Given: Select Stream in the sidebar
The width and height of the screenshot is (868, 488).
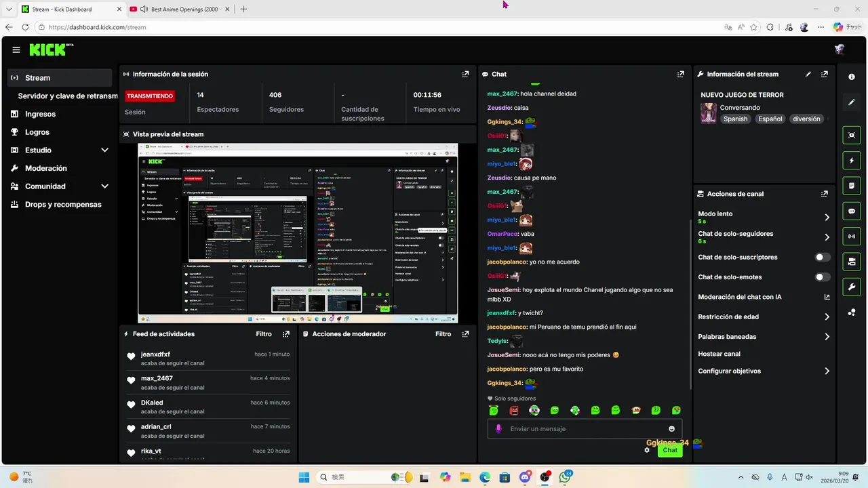Looking at the screenshot, I should pyautogui.click(x=60, y=78).
